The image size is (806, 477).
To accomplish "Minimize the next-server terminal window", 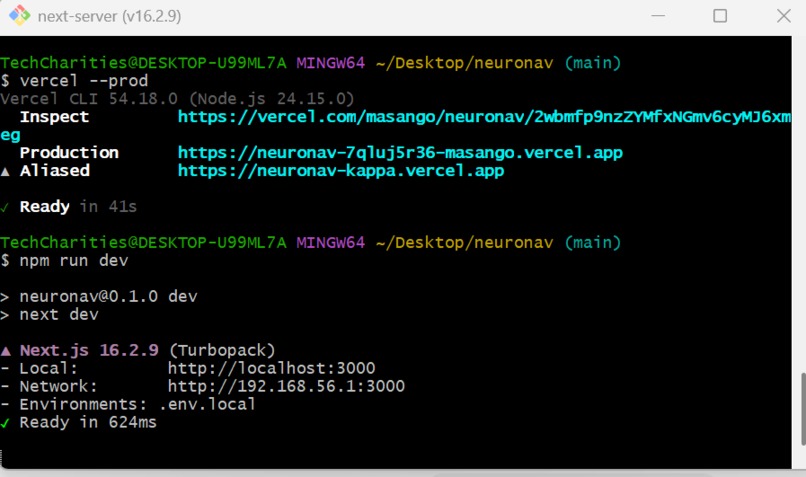I will tap(658, 16).
